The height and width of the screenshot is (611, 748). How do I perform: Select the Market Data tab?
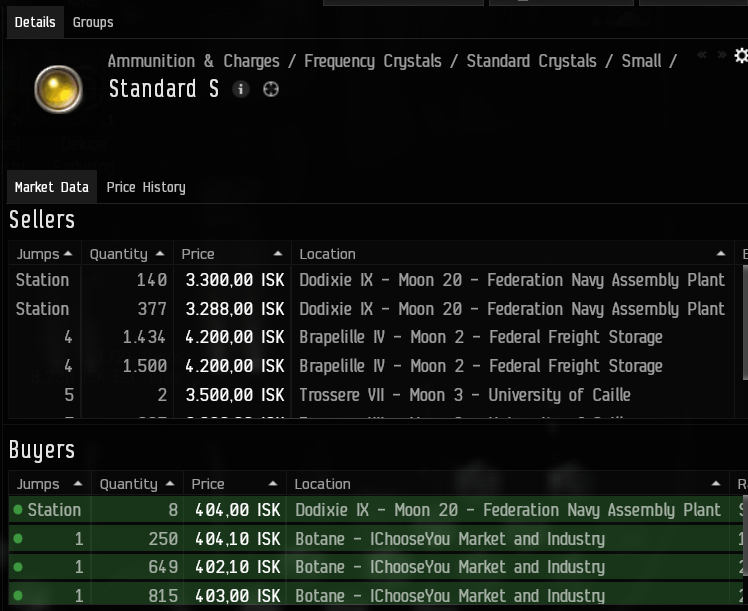52,187
